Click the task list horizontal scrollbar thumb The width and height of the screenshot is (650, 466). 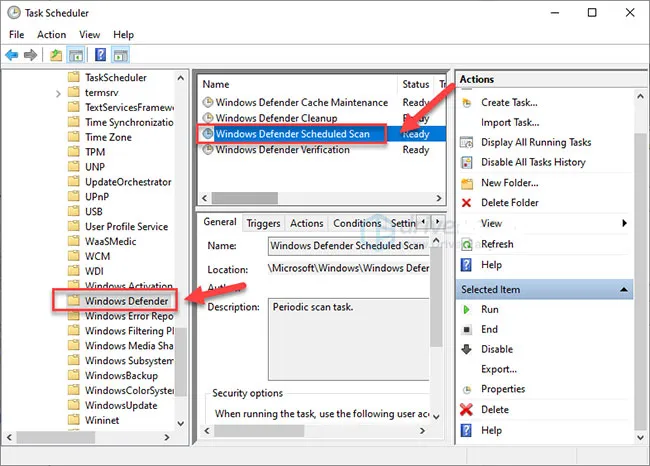tap(245, 198)
